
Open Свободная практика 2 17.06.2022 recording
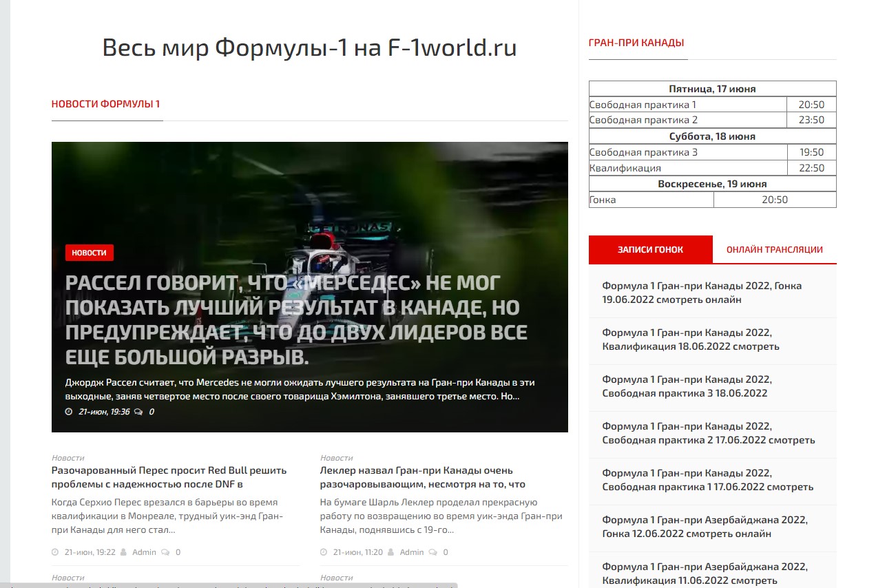(x=709, y=433)
